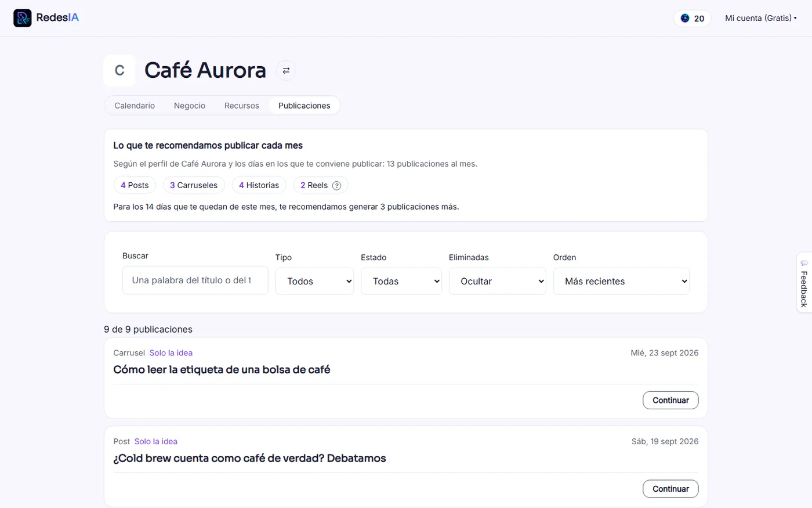
Task: Switch to the Calendario tab
Action: (135, 106)
